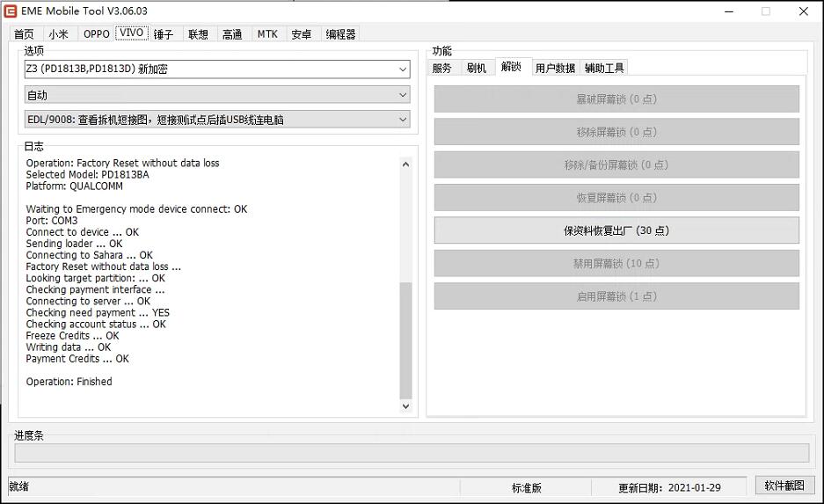The height and width of the screenshot is (504, 824).
Task: Click the 恢复屏幕锁 (0 点) button
Action: tap(616, 198)
